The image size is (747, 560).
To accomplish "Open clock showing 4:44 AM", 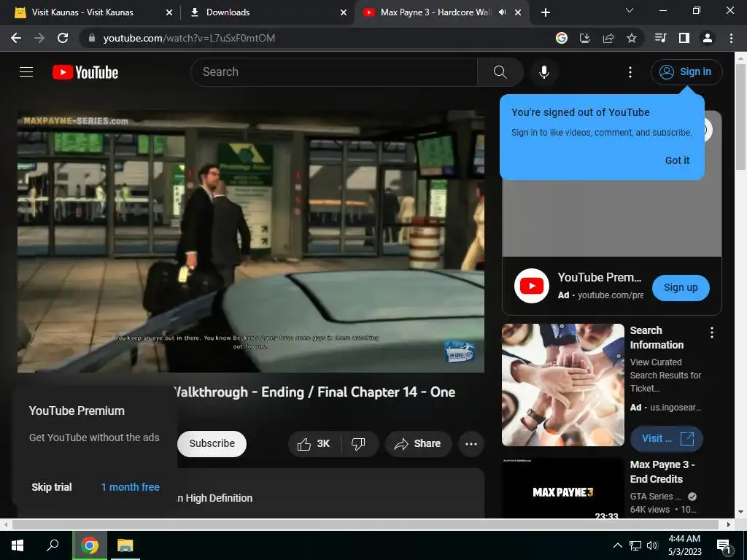I will coord(684,545).
